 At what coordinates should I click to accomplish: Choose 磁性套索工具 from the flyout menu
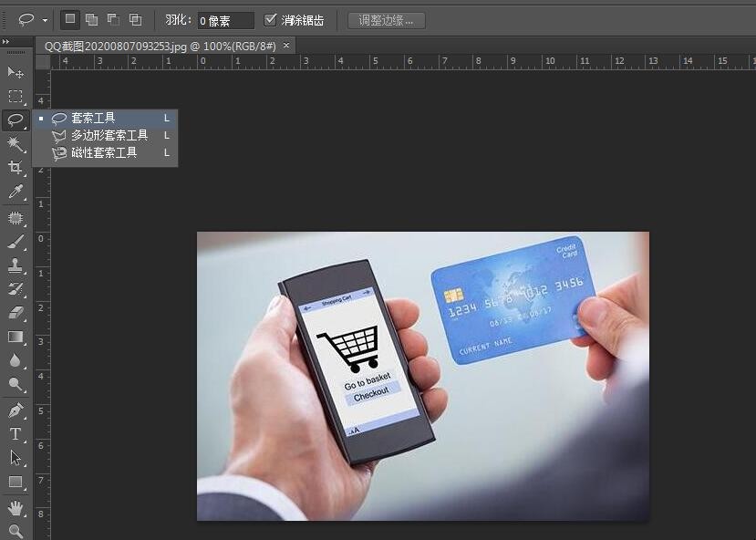[x=104, y=152]
